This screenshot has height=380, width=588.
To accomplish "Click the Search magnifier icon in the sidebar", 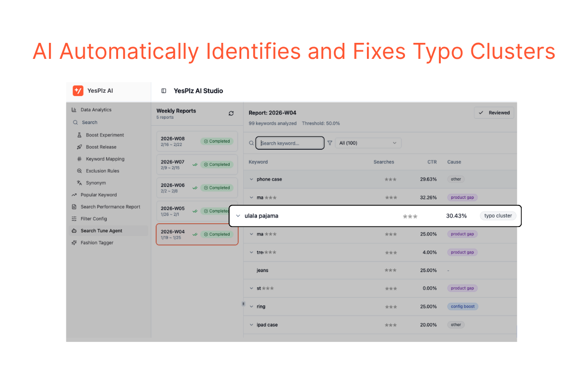I will pos(75,122).
